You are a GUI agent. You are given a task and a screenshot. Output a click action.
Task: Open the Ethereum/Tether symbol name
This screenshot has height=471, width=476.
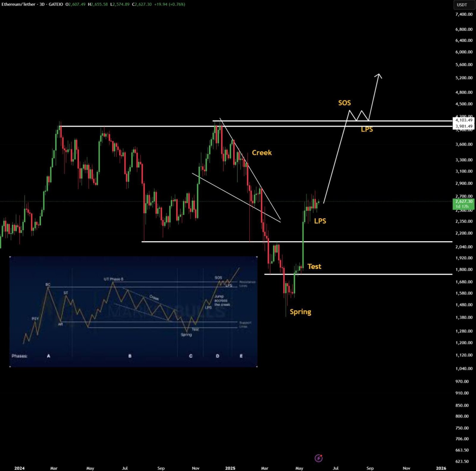(18, 4)
